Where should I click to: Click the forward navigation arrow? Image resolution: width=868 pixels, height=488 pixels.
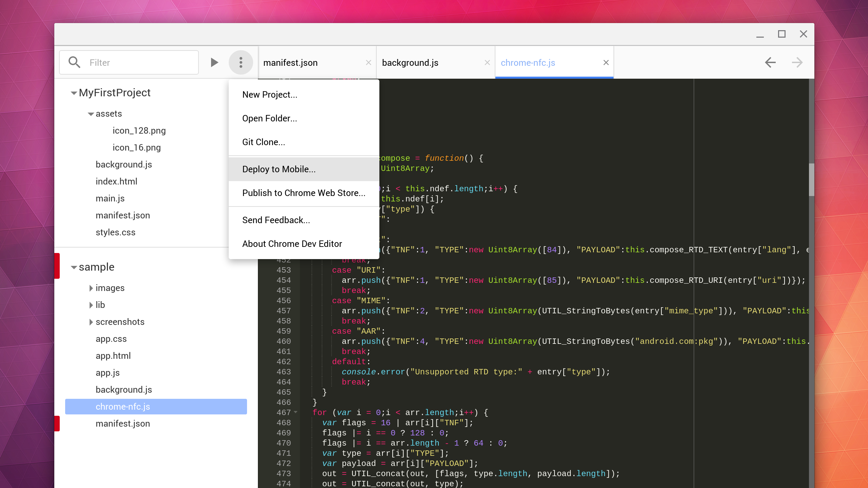[x=797, y=62]
